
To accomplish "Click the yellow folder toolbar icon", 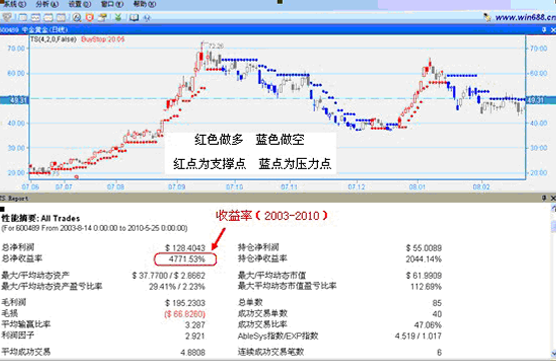I will (x=102, y=17).
